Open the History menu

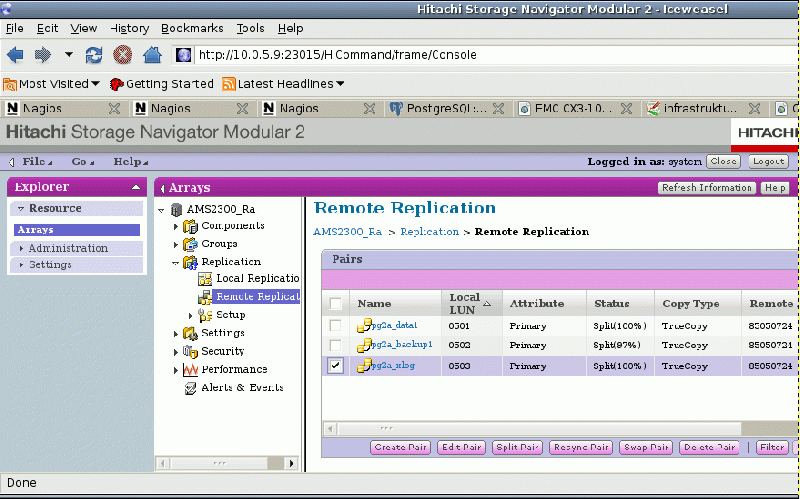(x=130, y=29)
